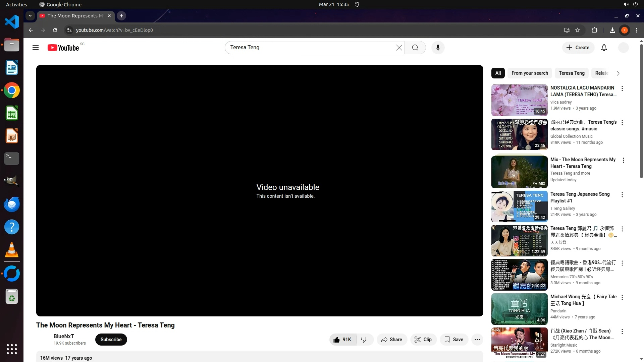Open Chrome extensions puzzle icon

(594, 30)
